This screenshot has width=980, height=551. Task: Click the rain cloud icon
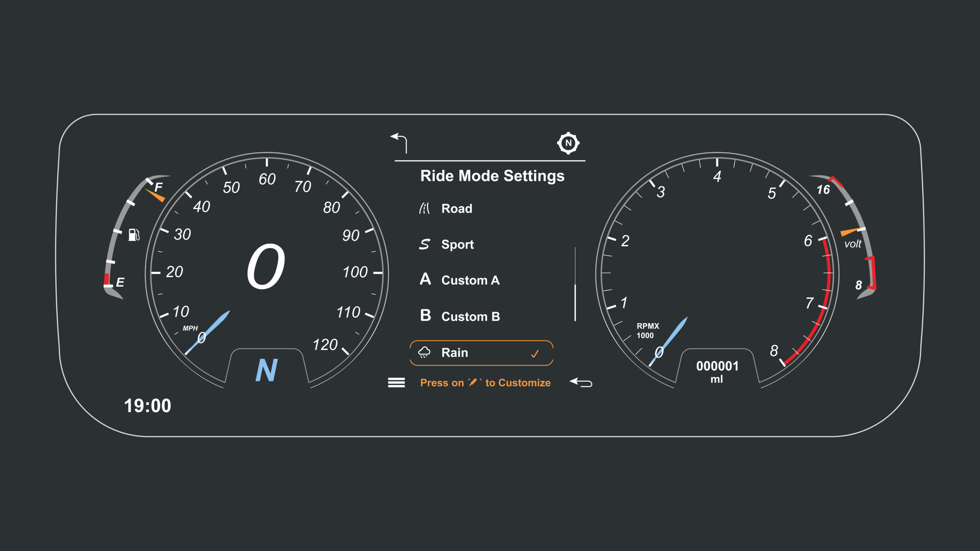424,352
